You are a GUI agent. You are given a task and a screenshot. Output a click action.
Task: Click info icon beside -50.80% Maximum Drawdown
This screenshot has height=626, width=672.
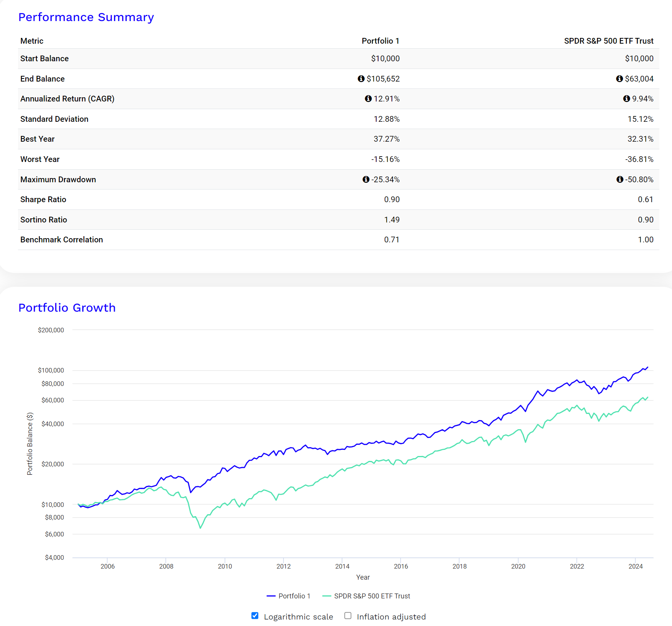tap(620, 179)
